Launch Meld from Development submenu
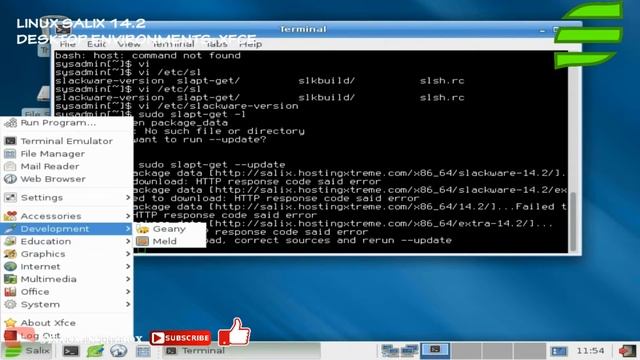Image resolution: width=640 pixels, height=360 pixels. (x=170, y=241)
